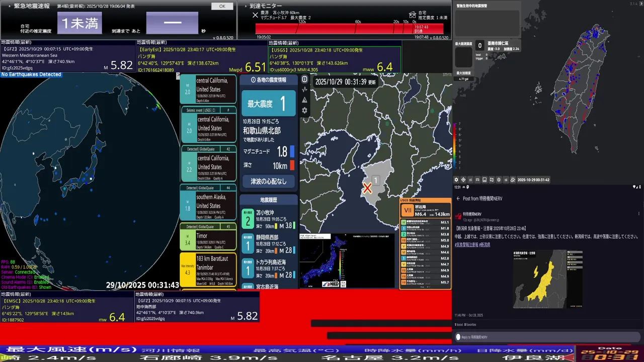Click the Old Earthquakes (E): Shown status

pos(26,287)
